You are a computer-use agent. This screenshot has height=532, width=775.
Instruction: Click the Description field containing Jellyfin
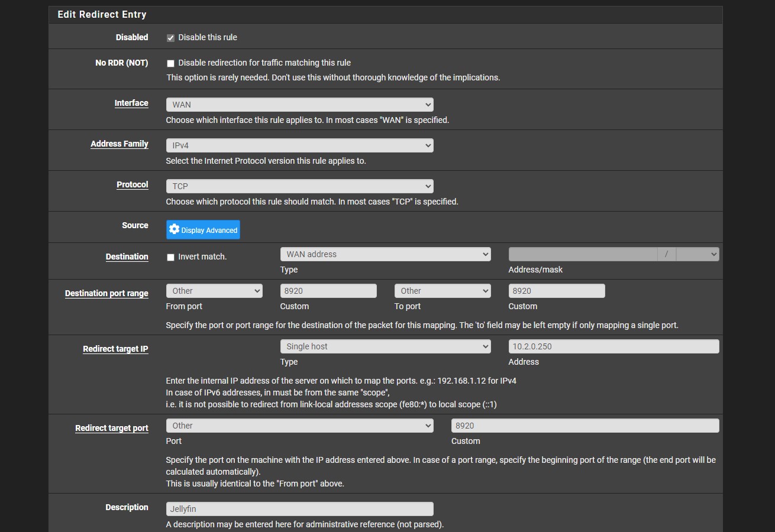(299, 509)
